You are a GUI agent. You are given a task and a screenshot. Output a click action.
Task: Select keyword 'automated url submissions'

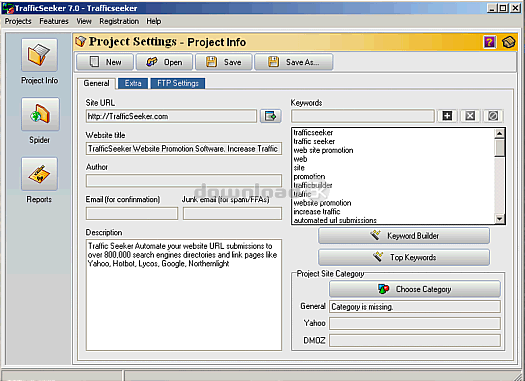(335, 220)
